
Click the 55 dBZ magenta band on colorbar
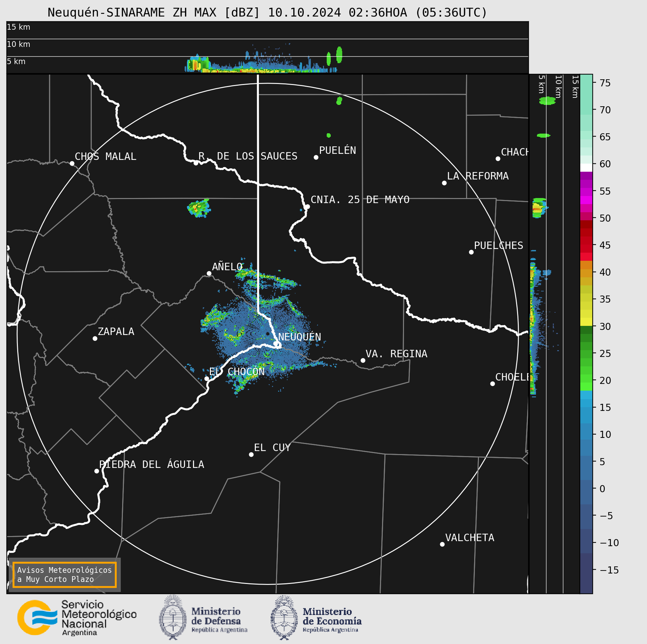(586, 191)
